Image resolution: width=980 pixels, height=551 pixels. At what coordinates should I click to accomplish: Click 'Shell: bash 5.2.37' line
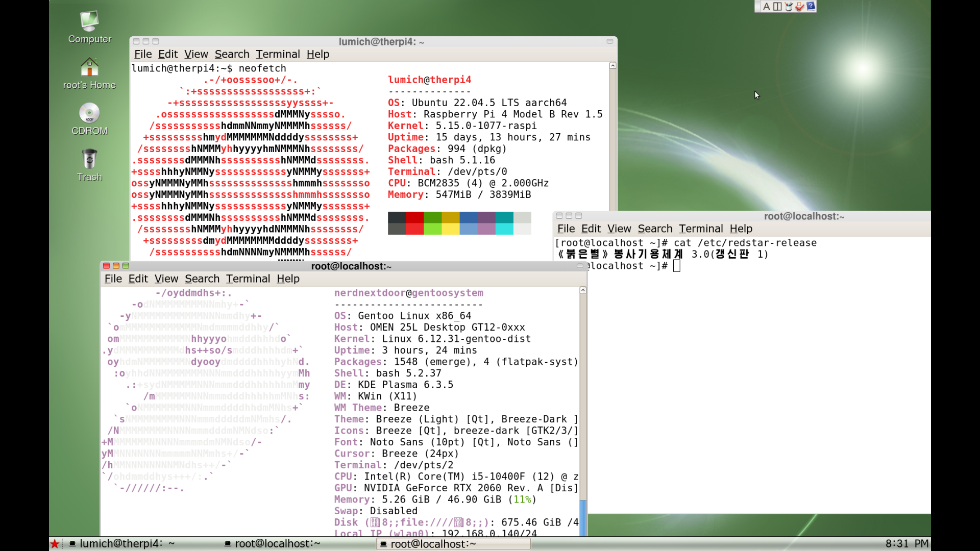388,373
